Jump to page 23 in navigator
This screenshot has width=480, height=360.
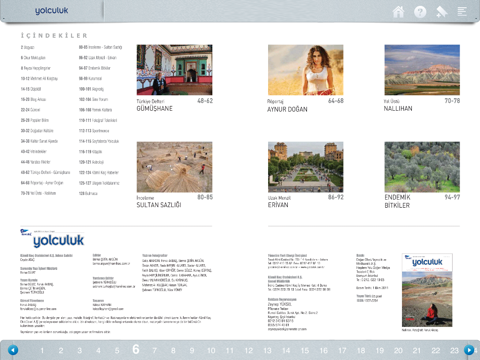click(x=454, y=351)
